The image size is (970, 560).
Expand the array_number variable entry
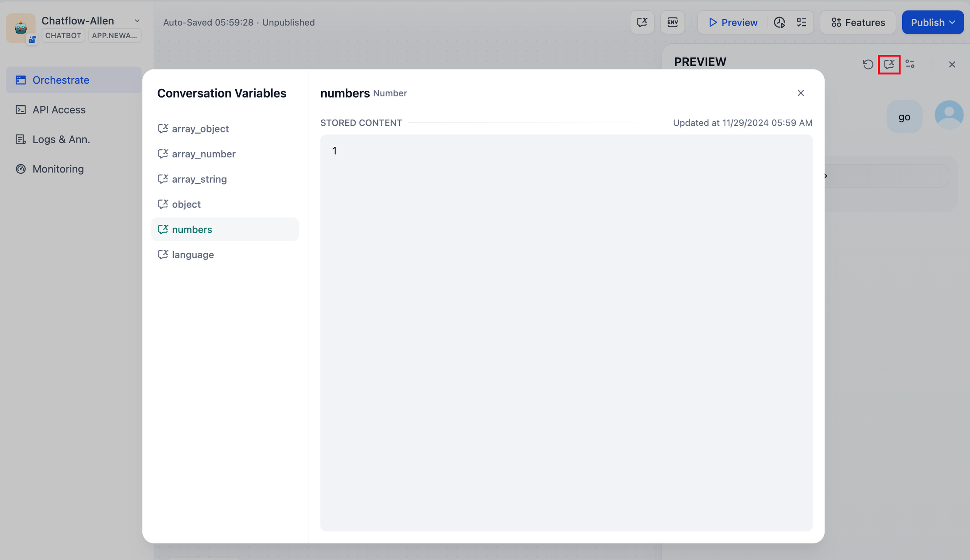[x=204, y=153]
